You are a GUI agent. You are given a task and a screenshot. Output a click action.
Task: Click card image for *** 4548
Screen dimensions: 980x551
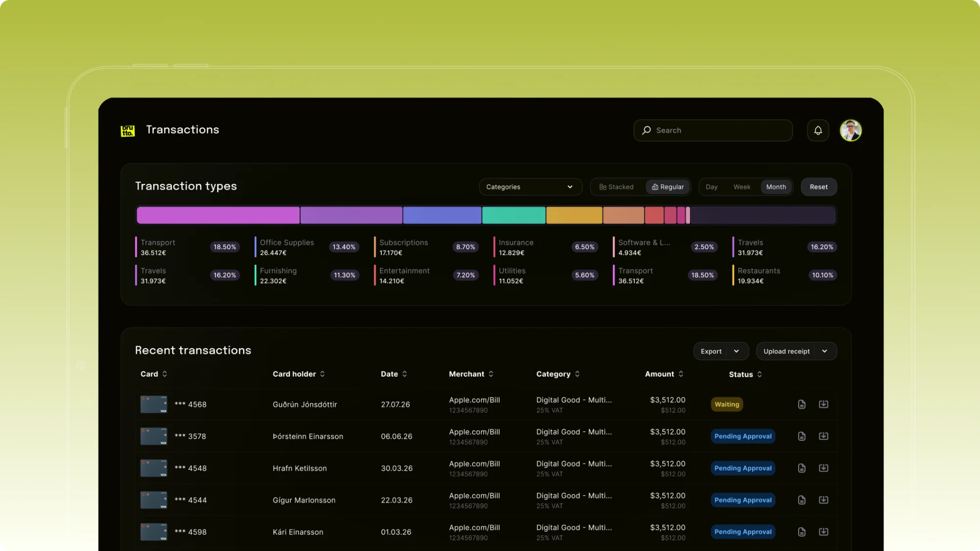click(x=154, y=468)
